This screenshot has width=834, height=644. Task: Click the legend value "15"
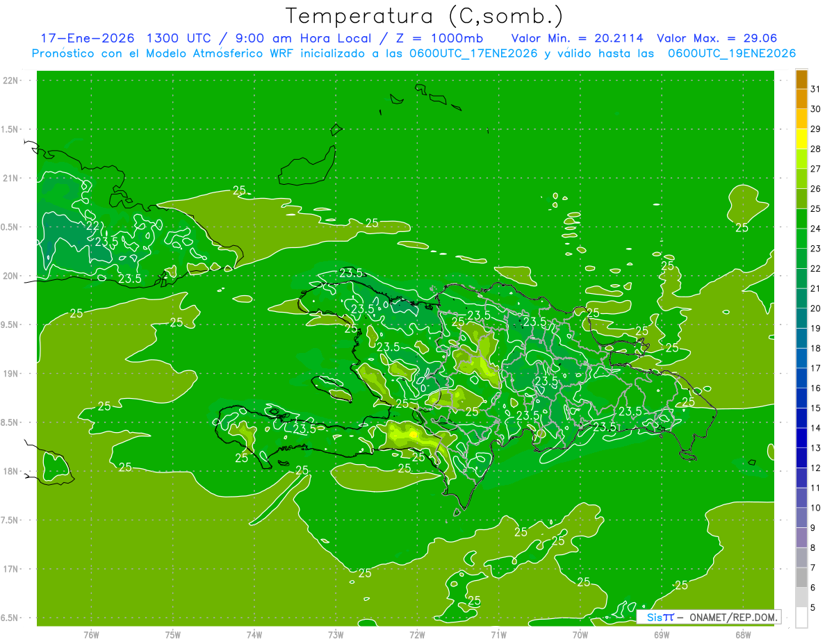tap(816, 408)
